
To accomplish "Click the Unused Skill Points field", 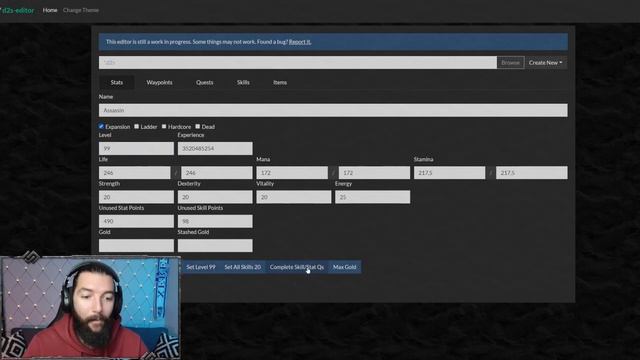I will pyautogui.click(x=215, y=221).
